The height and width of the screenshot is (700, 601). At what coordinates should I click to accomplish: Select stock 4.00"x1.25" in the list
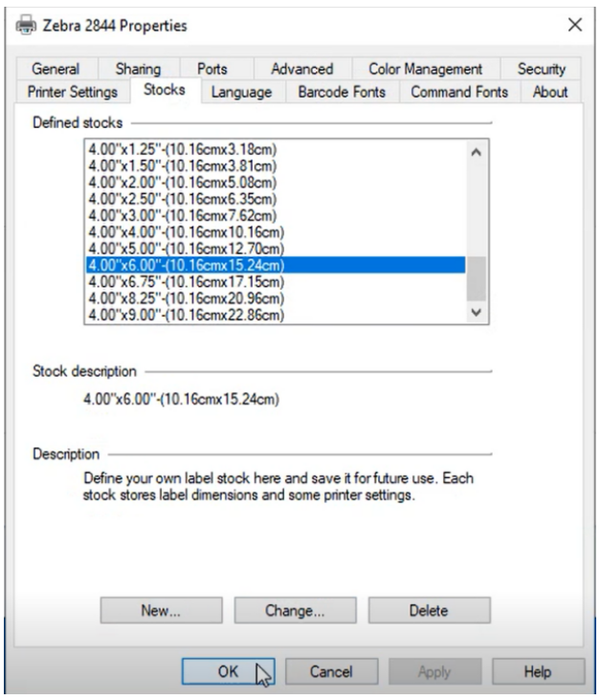click(276, 149)
